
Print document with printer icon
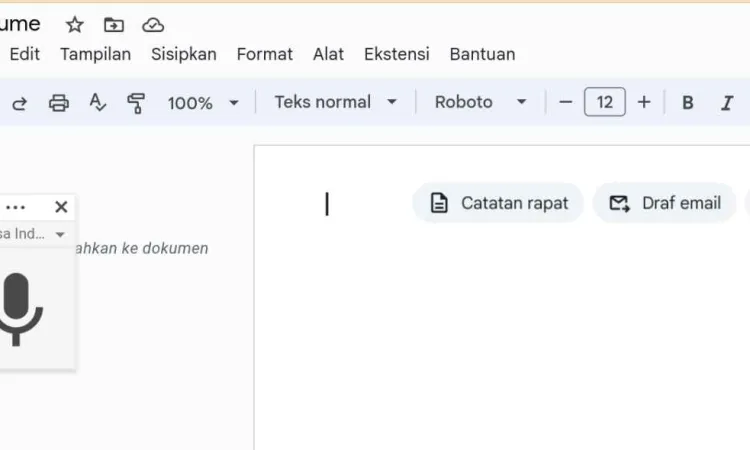(x=59, y=103)
